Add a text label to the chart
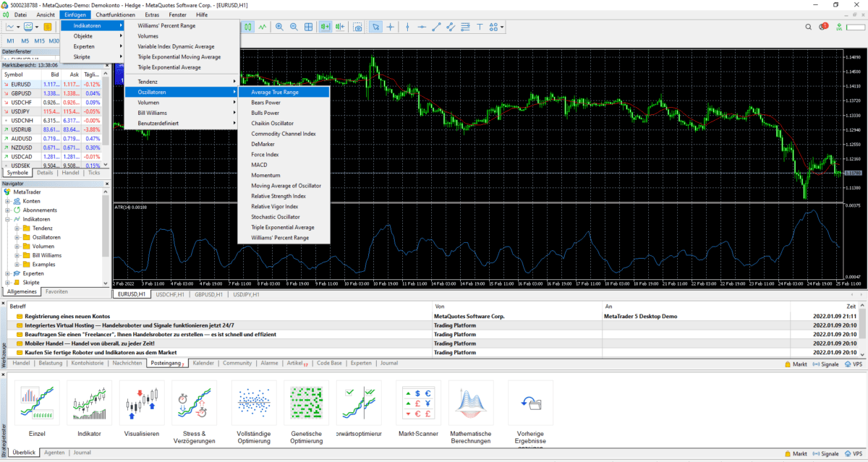Screen dimensions: 868x462 point(480,27)
